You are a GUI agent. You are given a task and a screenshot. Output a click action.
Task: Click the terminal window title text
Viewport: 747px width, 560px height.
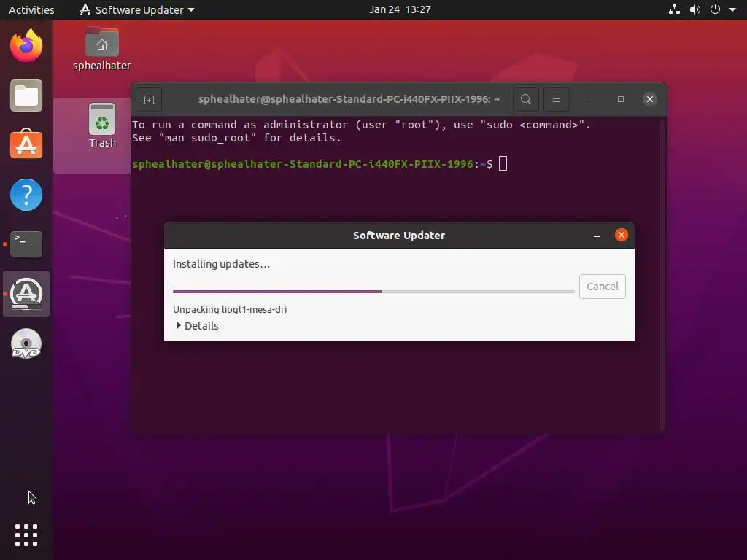coord(349,99)
